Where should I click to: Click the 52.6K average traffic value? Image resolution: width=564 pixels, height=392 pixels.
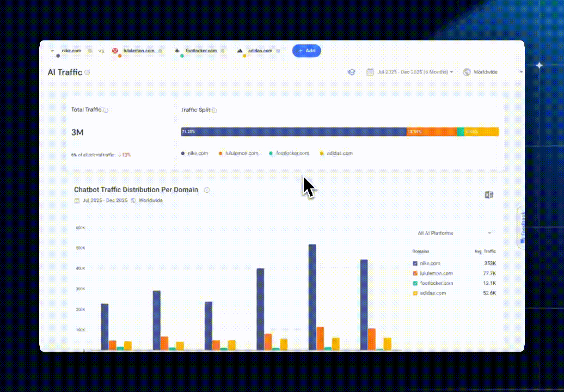(489, 293)
